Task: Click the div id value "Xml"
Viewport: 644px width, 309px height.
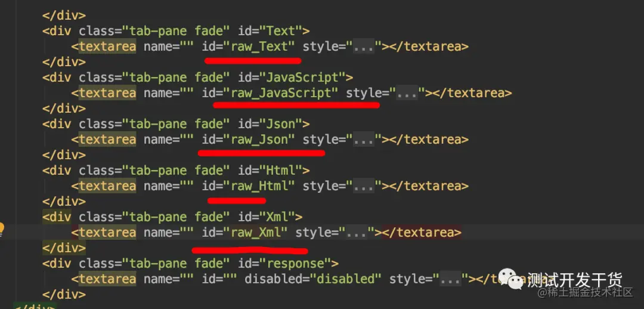Action: [278, 217]
